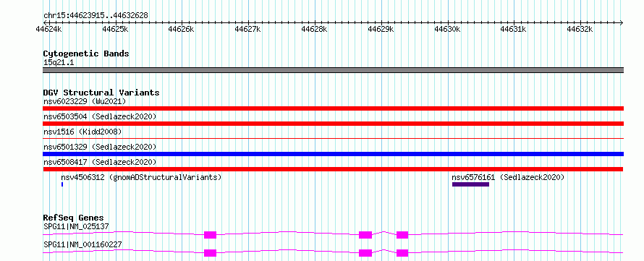Viewport: 644px width, 261px height.
Task: Click the 44626k ruler tick label
Action: [x=182, y=29]
